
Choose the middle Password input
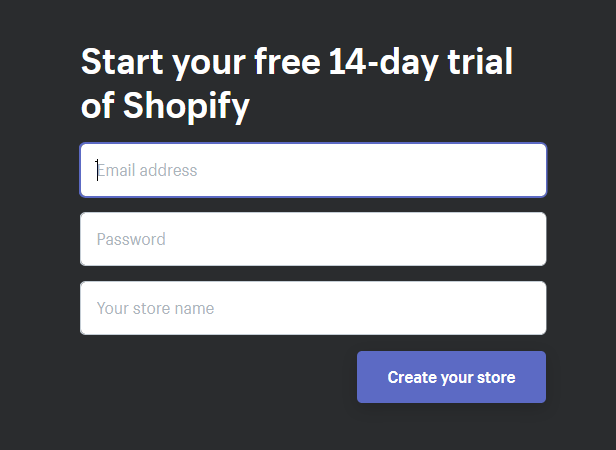click(313, 239)
